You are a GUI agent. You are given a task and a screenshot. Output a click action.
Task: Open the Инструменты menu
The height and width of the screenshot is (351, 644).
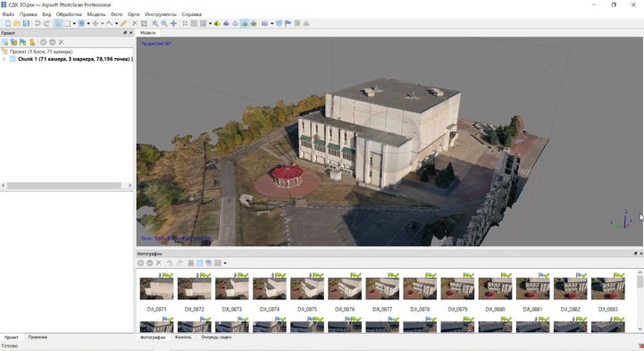click(161, 14)
